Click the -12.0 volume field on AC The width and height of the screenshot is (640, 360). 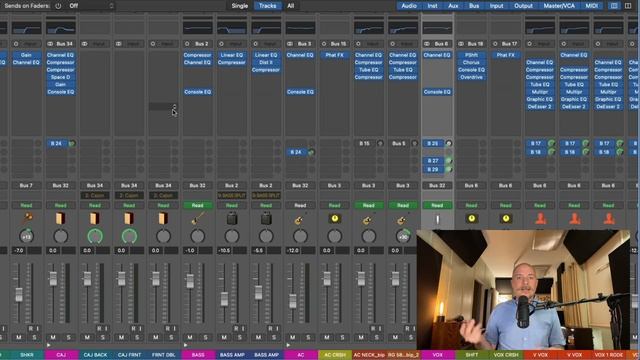tap(293, 251)
